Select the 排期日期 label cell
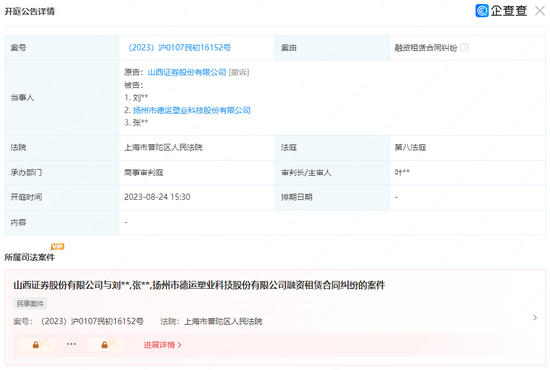Screen dimensions: 550x370 [x=332, y=197]
